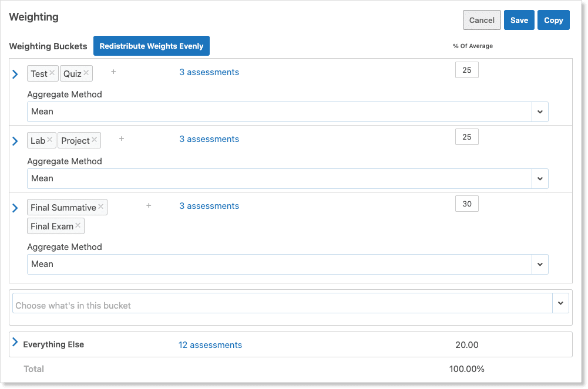Remove the Final Summative tag
Viewport: 588px width, 389px height.
pyautogui.click(x=101, y=207)
